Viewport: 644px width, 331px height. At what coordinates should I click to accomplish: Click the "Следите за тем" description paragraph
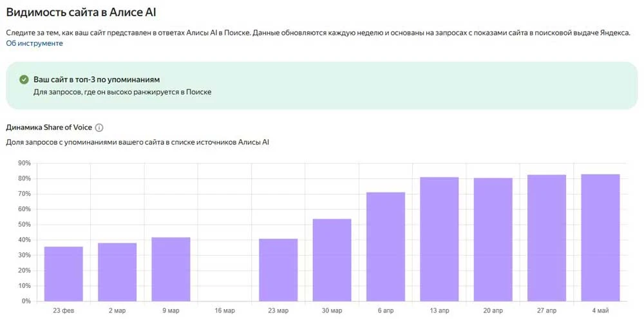[318, 33]
